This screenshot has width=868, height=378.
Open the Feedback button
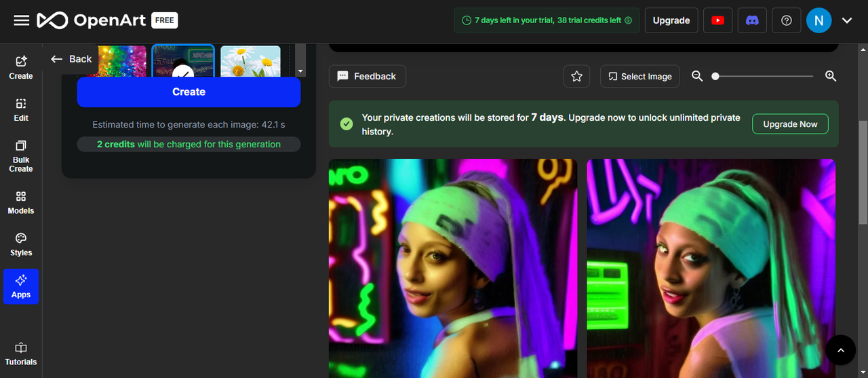click(368, 76)
